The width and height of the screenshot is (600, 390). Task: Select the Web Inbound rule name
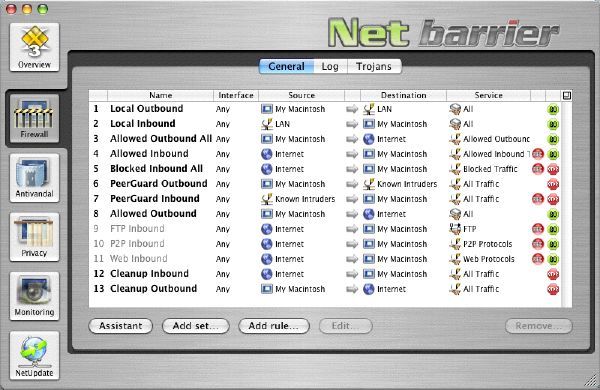point(139,259)
